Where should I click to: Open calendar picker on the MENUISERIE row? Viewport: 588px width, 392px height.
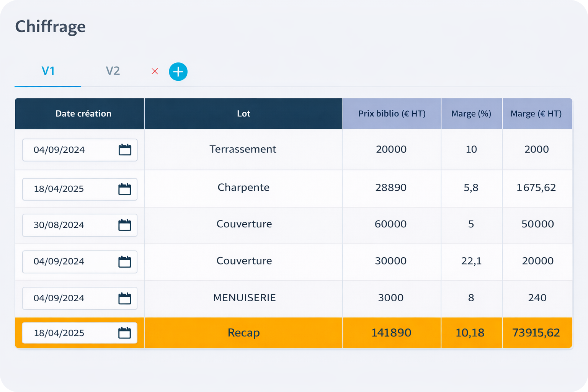[125, 298]
